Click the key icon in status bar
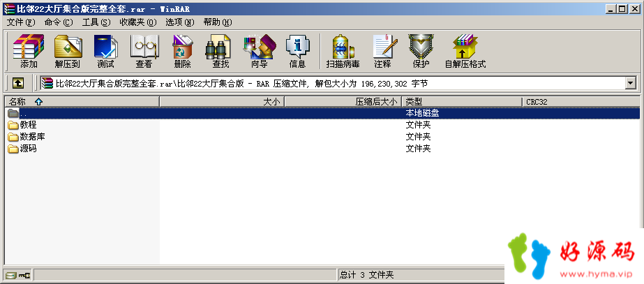The width and height of the screenshot is (644, 284). pos(24,275)
